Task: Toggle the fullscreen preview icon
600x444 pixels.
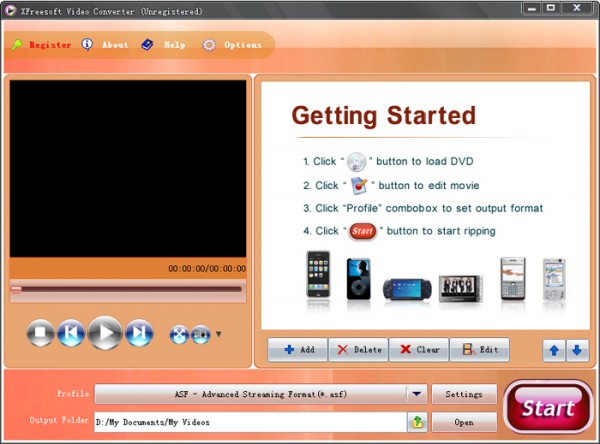Action: [179, 335]
